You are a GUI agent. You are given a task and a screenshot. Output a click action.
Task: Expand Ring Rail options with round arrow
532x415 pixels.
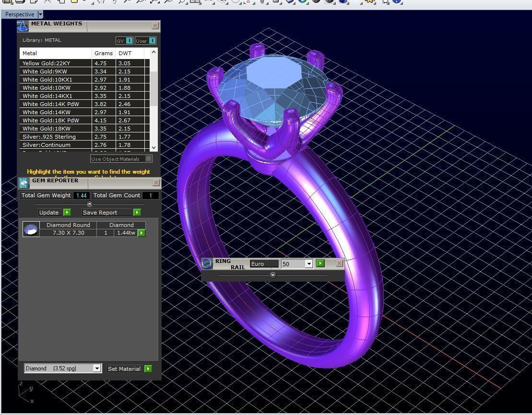tap(273, 275)
